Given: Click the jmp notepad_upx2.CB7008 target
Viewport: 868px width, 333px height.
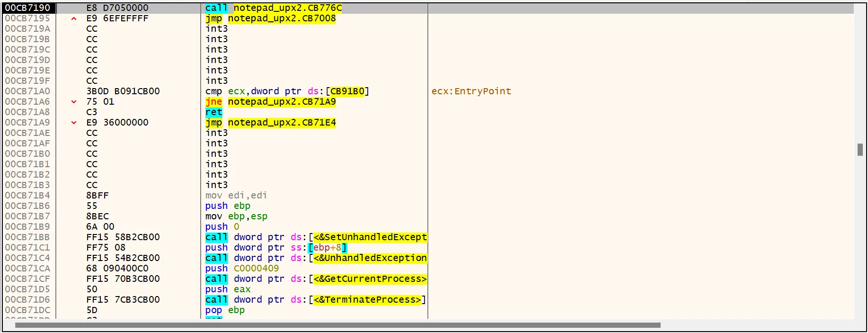Looking at the screenshot, I should 282,18.
